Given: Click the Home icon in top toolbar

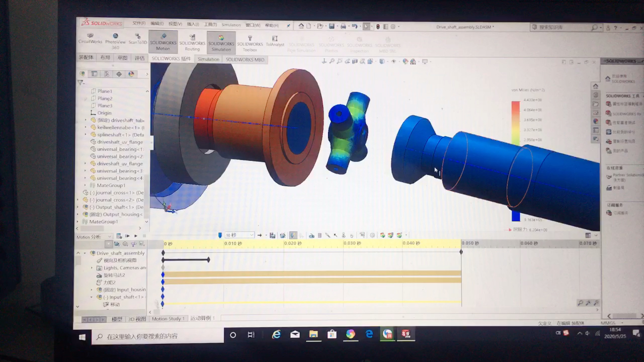Looking at the screenshot, I should [301, 26].
